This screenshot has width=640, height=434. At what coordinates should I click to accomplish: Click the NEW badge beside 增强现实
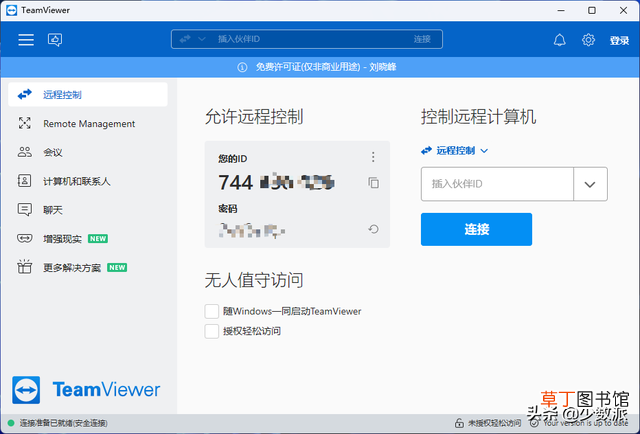[x=98, y=238]
